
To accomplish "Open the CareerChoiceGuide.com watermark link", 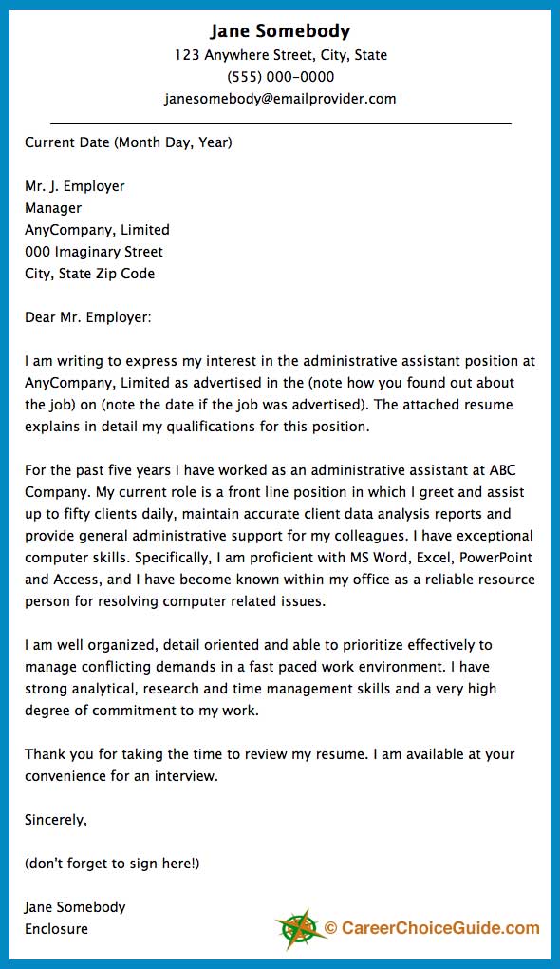I will point(432,927).
